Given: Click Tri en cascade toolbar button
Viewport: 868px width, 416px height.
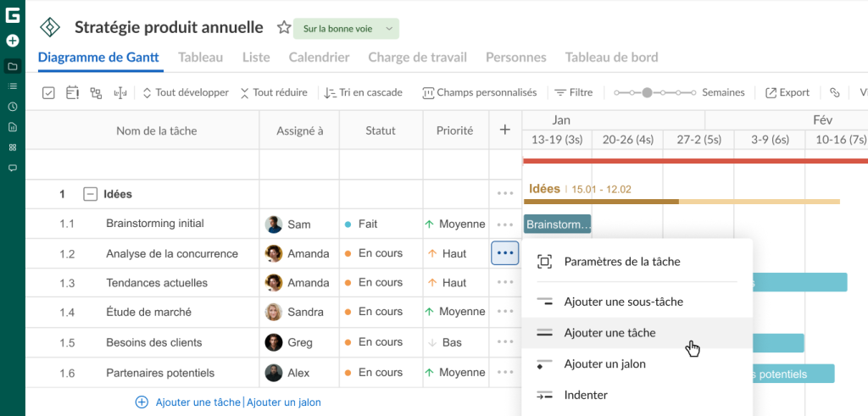Looking at the screenshot, I should (x=363, y=93).
